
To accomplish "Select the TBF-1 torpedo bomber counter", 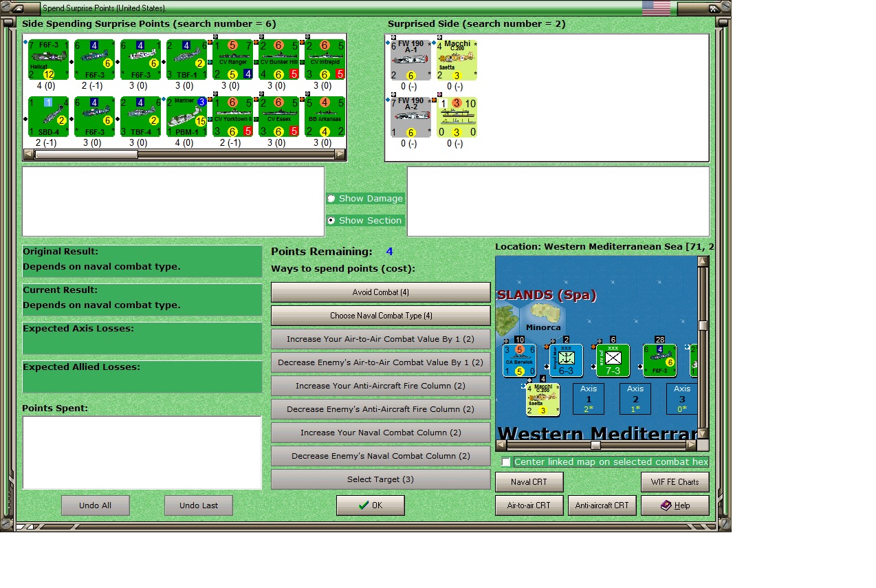I will point(187,60).
